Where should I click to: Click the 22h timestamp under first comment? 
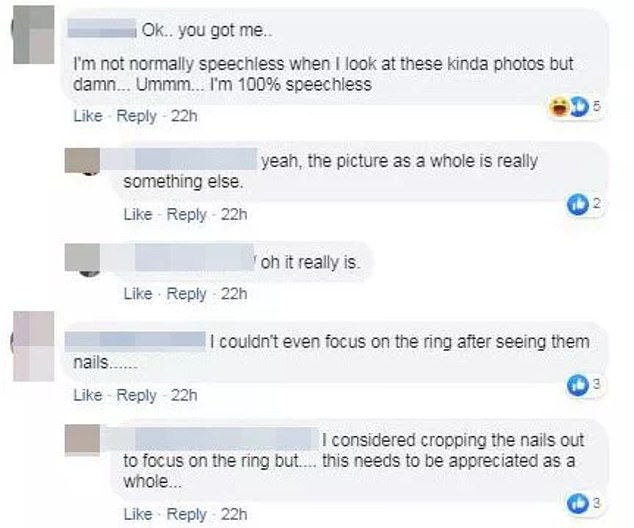point(184,116)
